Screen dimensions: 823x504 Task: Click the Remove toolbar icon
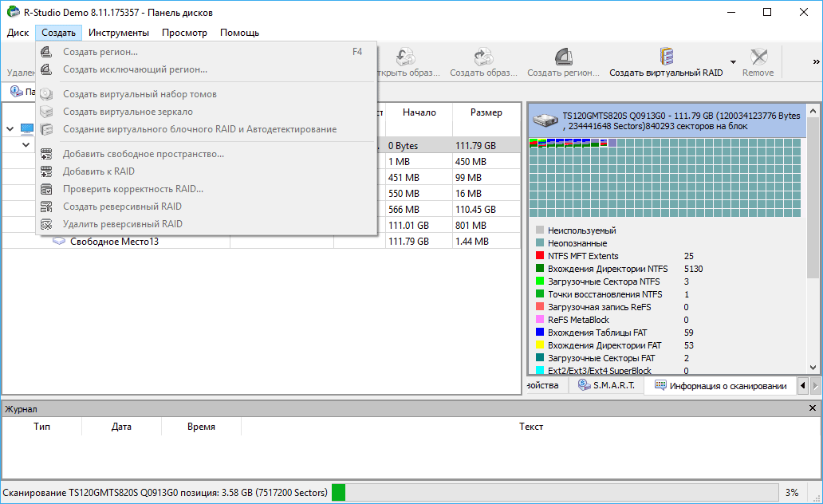coord(758,57)
